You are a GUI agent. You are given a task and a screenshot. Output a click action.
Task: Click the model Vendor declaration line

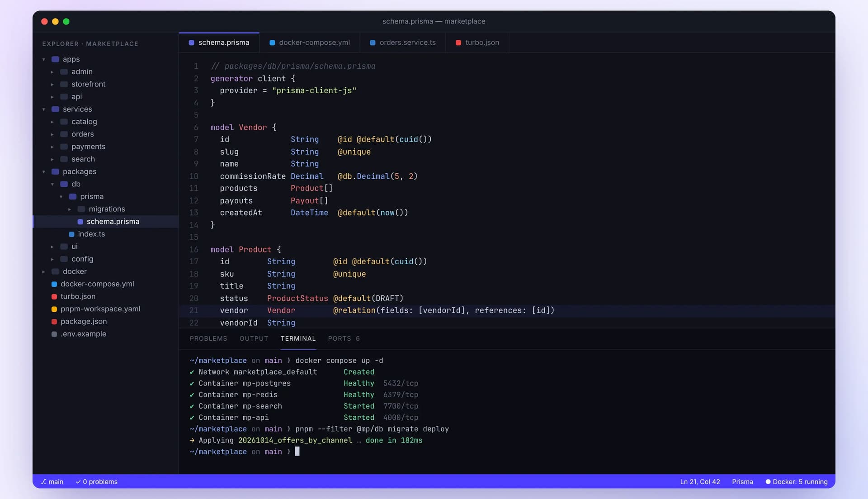pyautogui.click(x=243, y=128)
